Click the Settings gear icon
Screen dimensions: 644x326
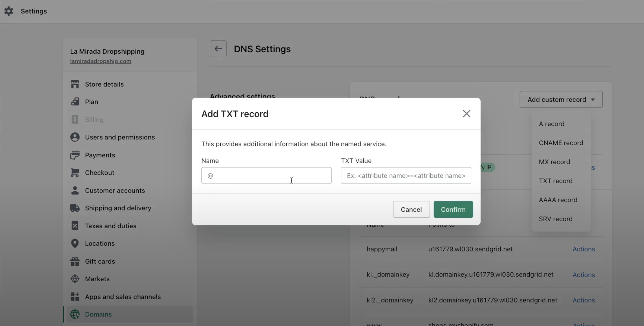point(9,11)
